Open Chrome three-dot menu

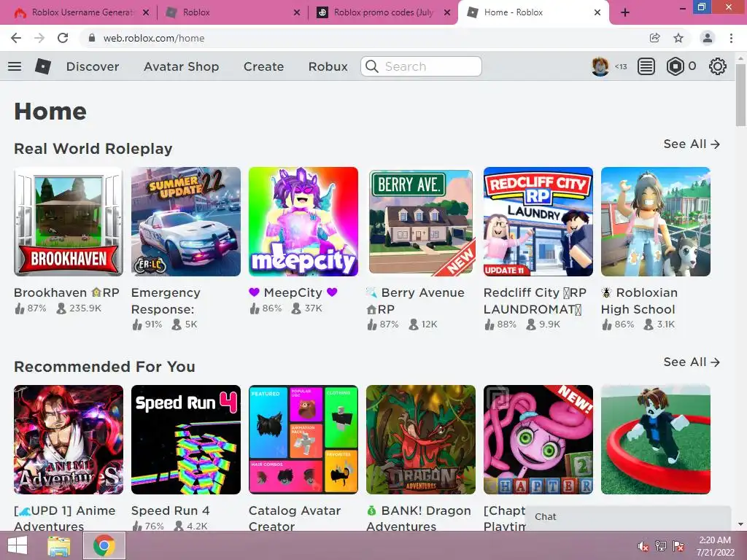tap(731, 38)
